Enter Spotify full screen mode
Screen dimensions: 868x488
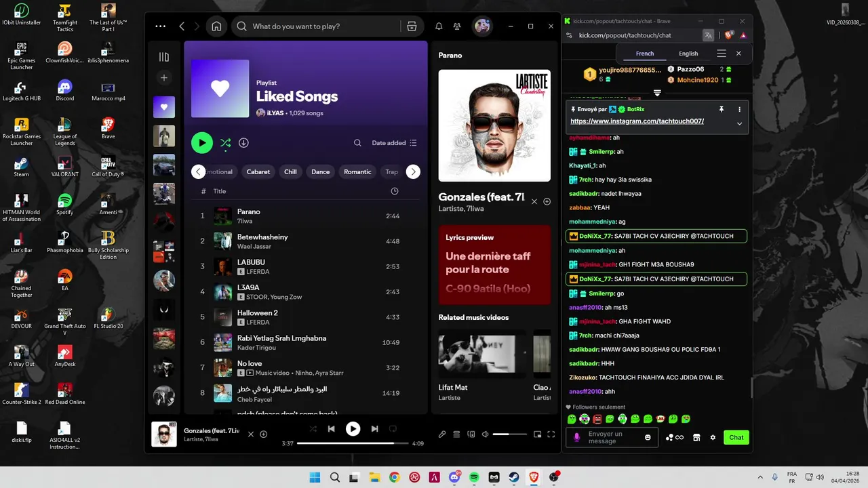point(551,434)
